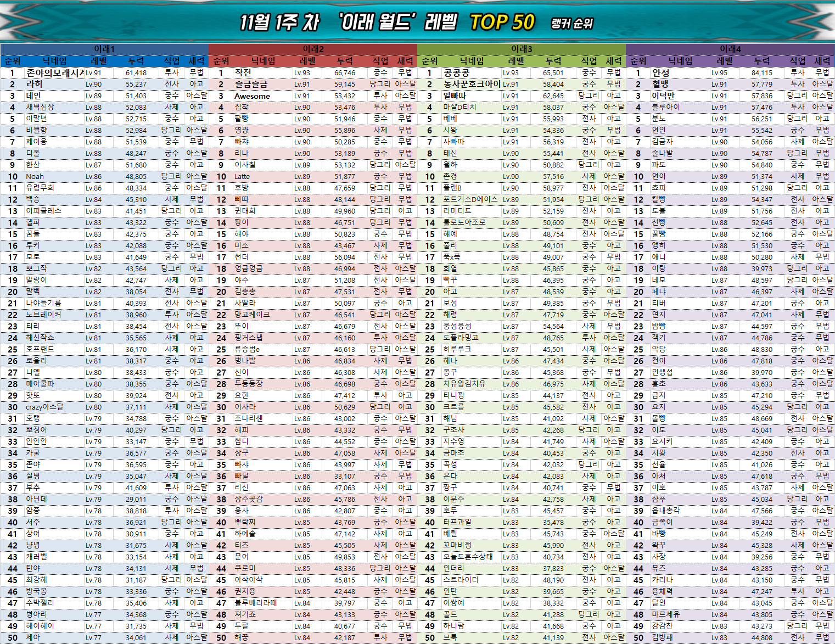This screenshot has width=835, height=644.
Task: Select the 순위 column header under 이래4
Action: (638, 61)
